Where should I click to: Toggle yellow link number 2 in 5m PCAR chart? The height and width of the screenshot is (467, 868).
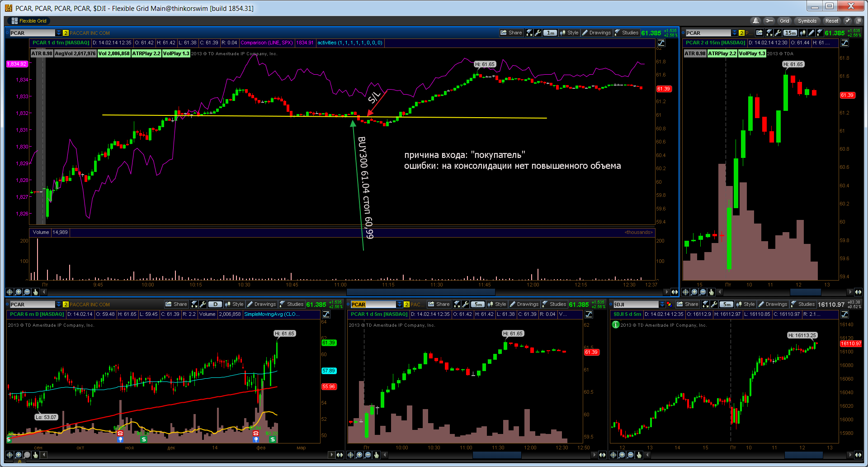click(406, 304)
